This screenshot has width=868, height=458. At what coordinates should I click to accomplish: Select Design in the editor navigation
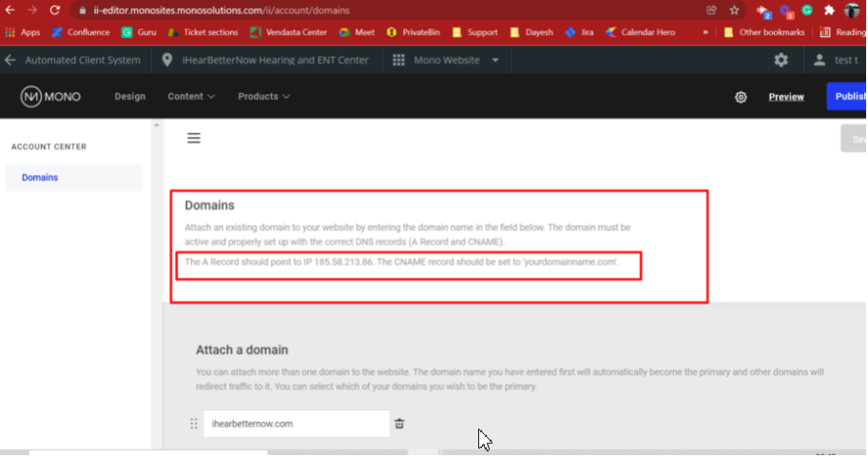coord(130,97)
